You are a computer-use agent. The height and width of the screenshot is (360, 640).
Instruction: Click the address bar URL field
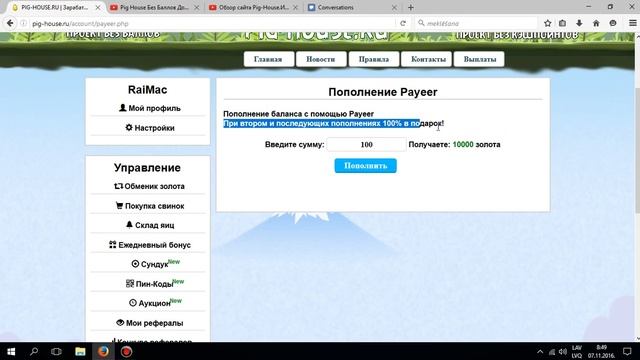(x=212, y=24)
